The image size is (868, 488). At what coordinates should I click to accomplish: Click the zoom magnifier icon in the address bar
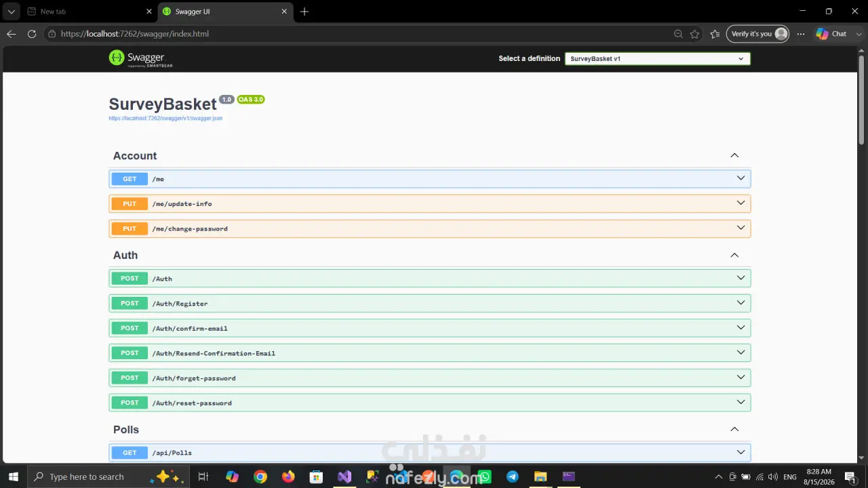[x=678, y=34]
